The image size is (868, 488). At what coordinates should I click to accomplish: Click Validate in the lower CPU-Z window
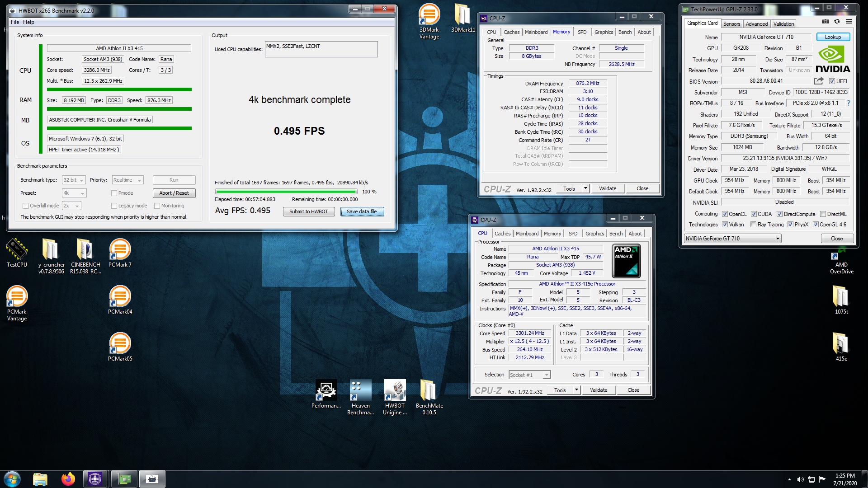(x=599, y=390)
